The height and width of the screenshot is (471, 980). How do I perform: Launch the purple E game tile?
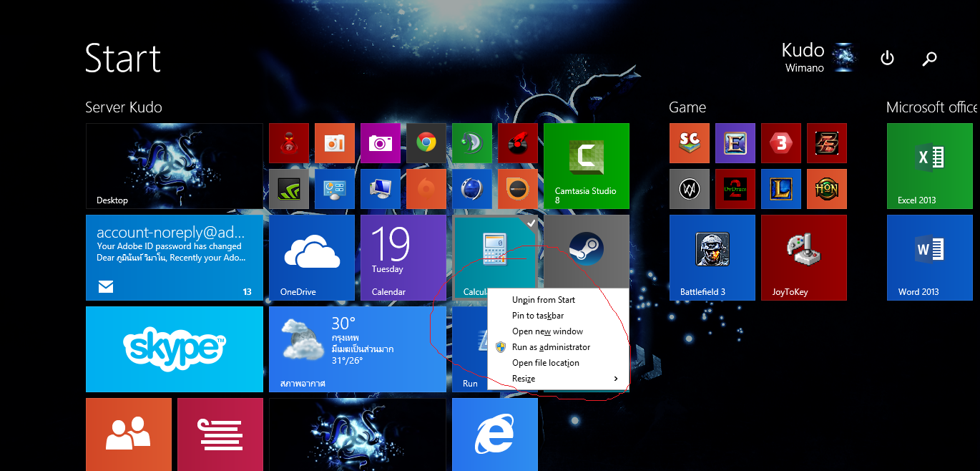coord(735,143)
